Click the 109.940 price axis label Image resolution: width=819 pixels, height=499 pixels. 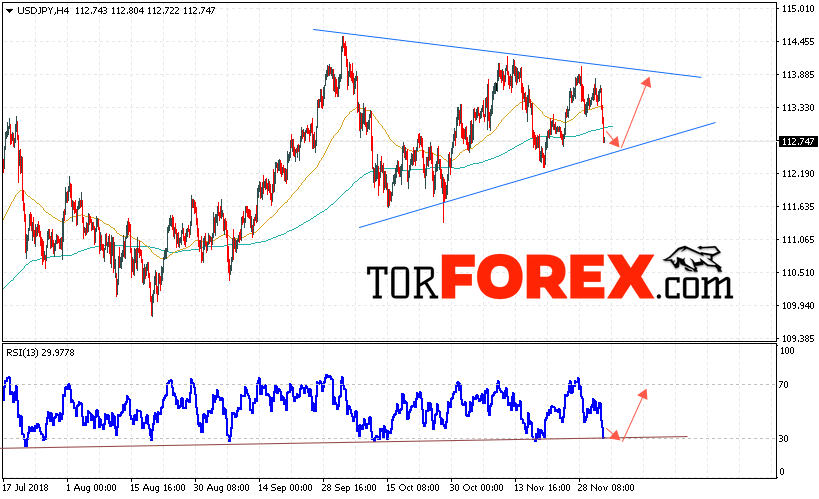click(x=798, y=306)
